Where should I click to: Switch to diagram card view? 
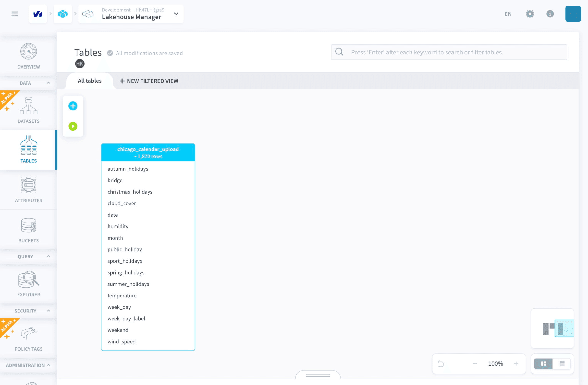[x=543, y=363]
